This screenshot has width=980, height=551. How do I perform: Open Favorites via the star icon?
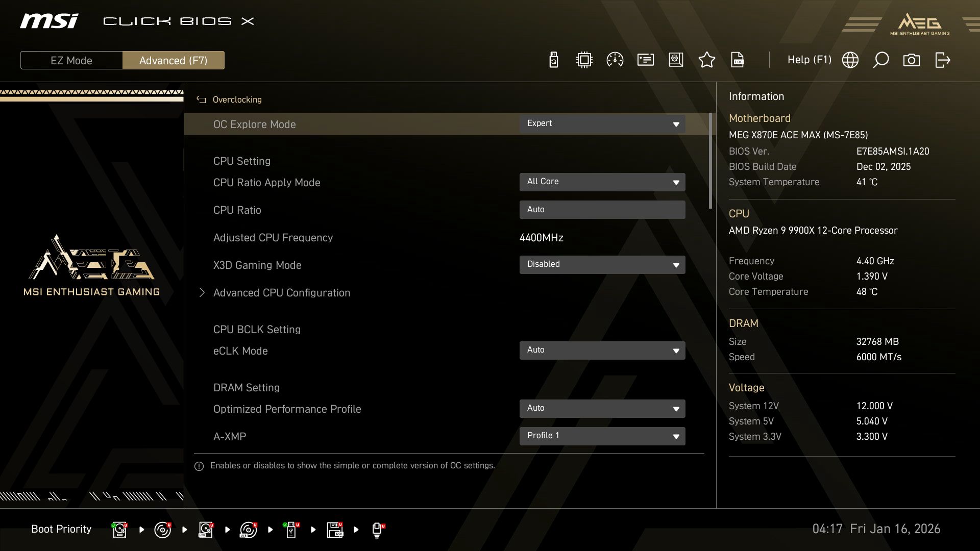coord(707,60)
